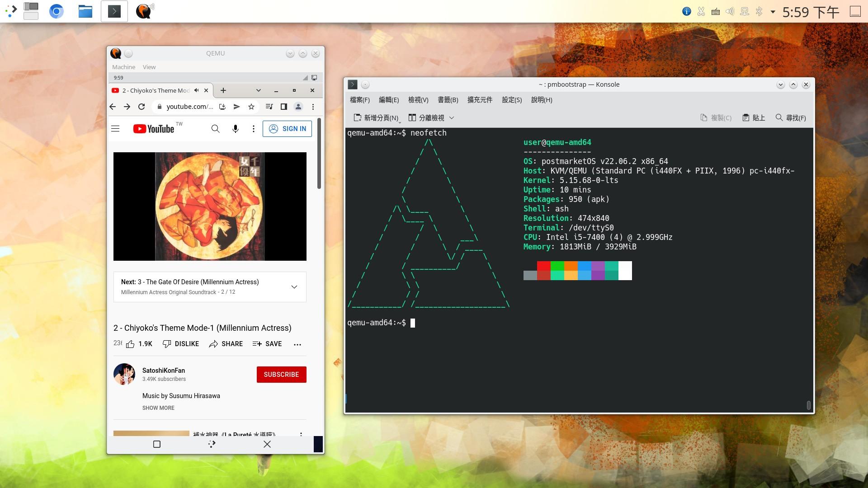This screenshot has width=868, height=488.
Task: Click the Millennium Actress video player
Action: coord(210,206)
